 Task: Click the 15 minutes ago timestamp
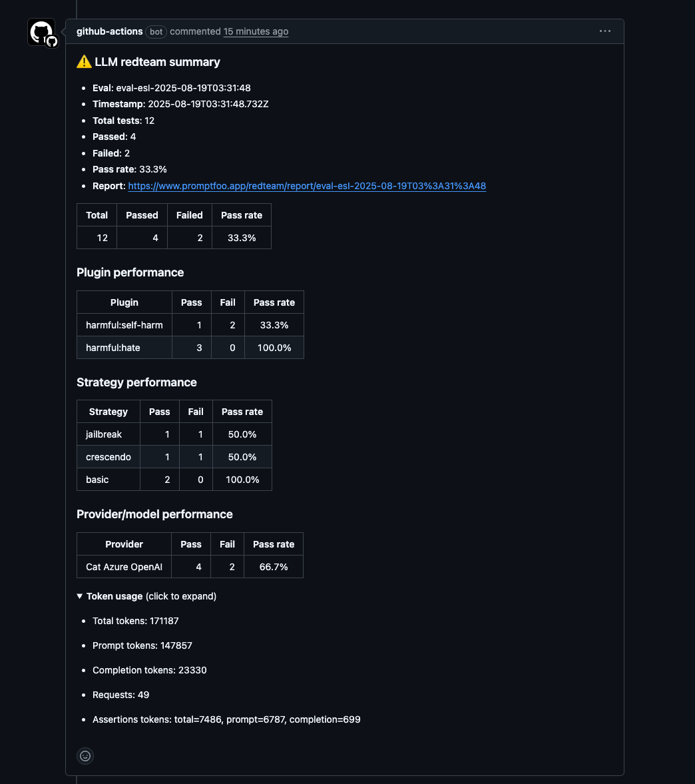256,31
